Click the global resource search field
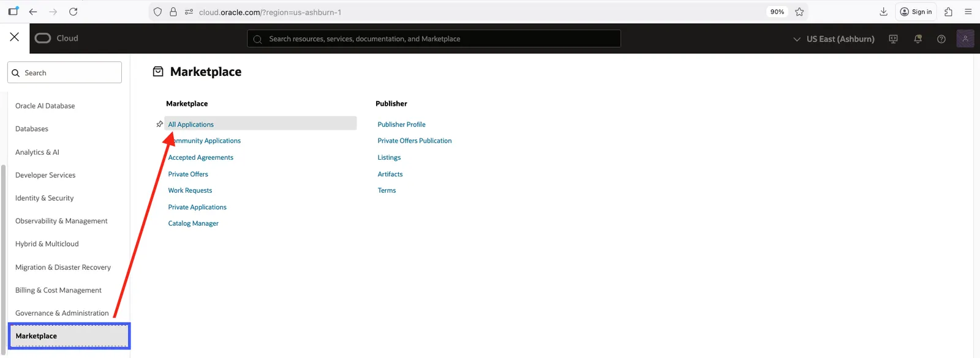 434,39
